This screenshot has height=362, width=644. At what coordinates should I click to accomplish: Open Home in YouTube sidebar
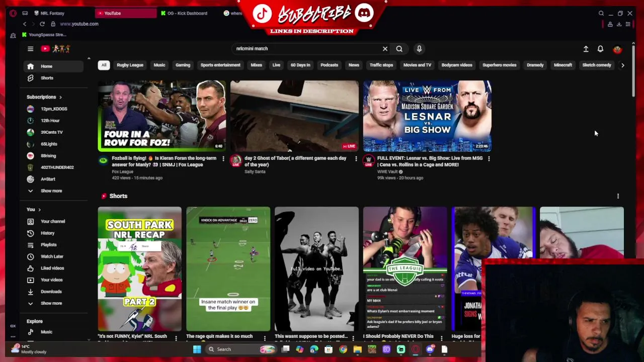tap(53, 66)
